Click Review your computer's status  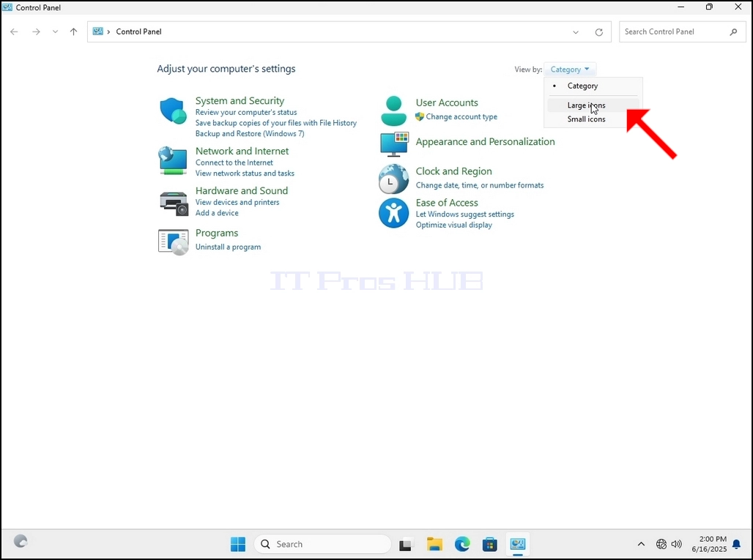point(246,112)
